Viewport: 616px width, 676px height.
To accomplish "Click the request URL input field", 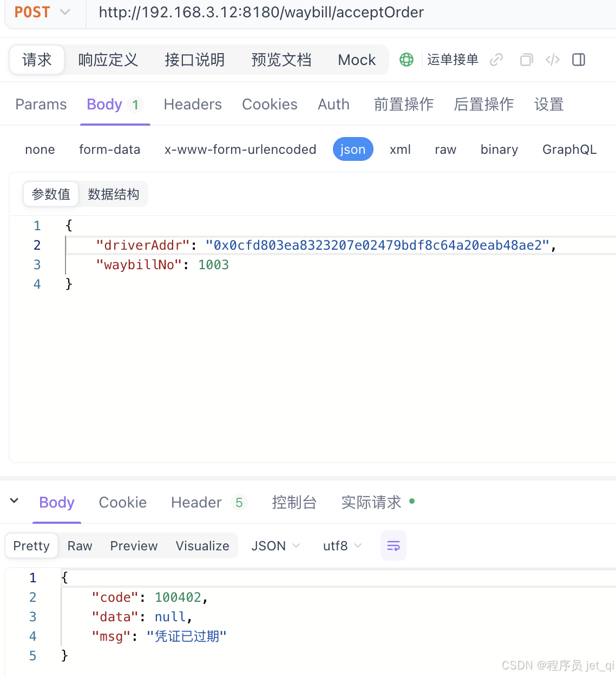I will pos(352,12).
